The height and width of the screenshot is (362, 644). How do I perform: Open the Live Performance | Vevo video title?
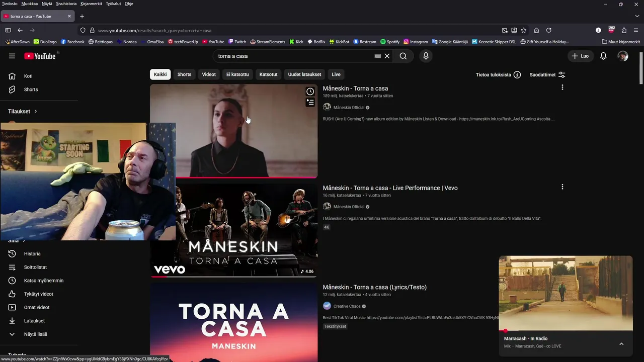click(390, 188)
